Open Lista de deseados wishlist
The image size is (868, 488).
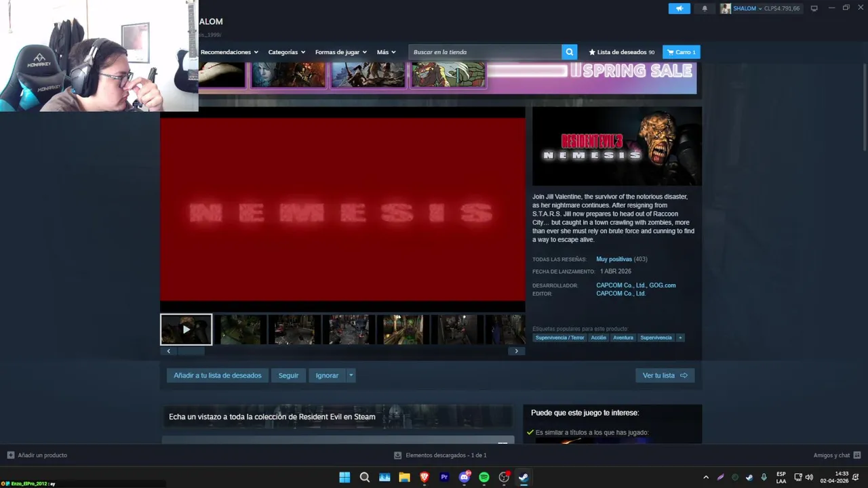[622, 52]
